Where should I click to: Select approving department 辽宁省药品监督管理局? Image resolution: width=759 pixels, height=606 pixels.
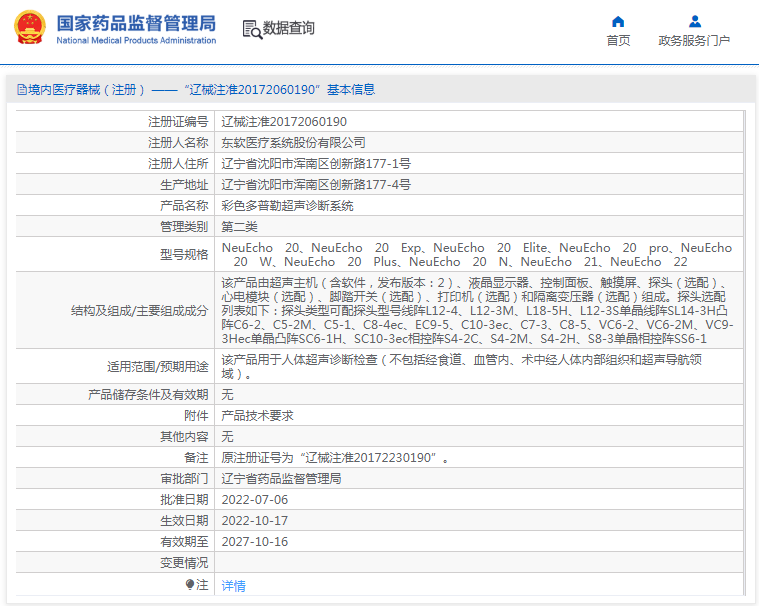click(281, 479)
